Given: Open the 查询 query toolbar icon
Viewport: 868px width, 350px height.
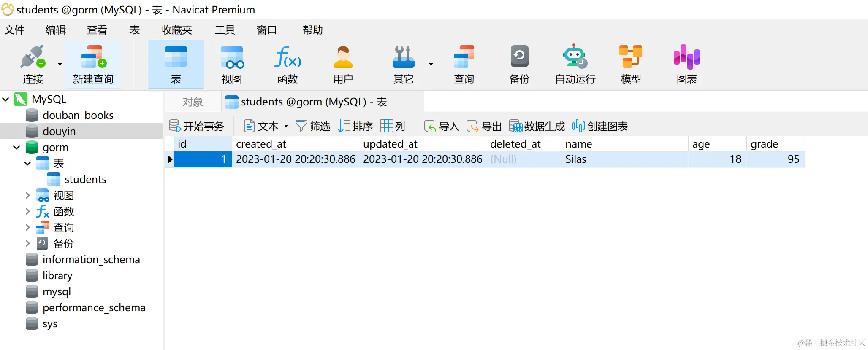Looking at the screenshot, I should point(464,64).
